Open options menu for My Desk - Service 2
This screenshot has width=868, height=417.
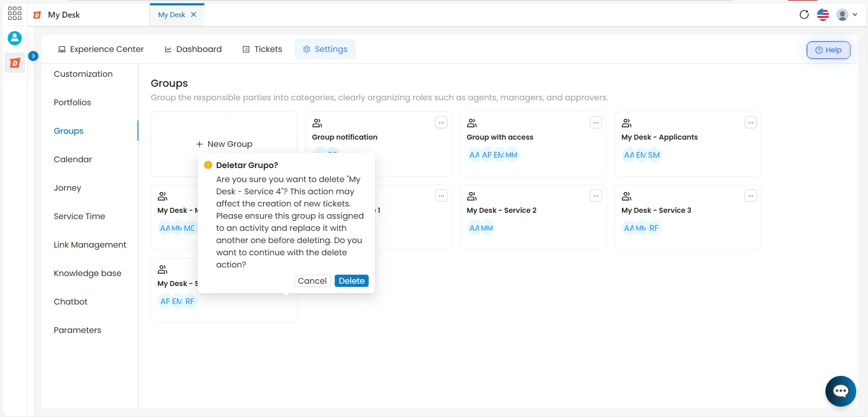(x=596, y=196)
